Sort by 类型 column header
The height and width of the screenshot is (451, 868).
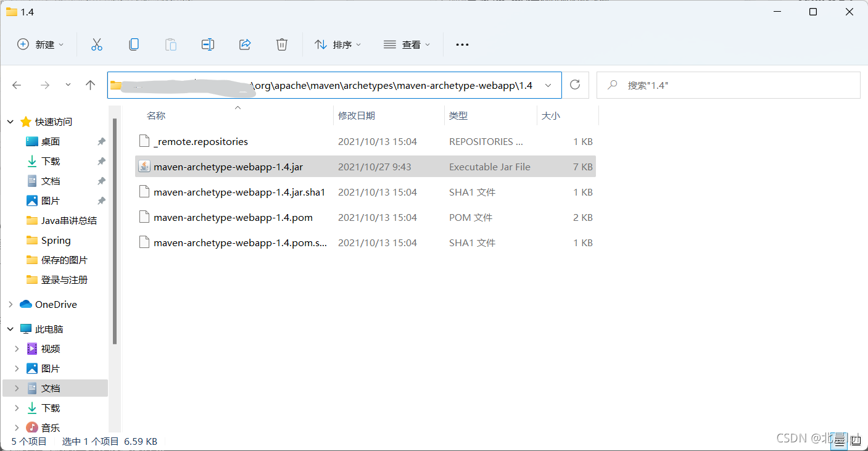click(x=458, y=115)
